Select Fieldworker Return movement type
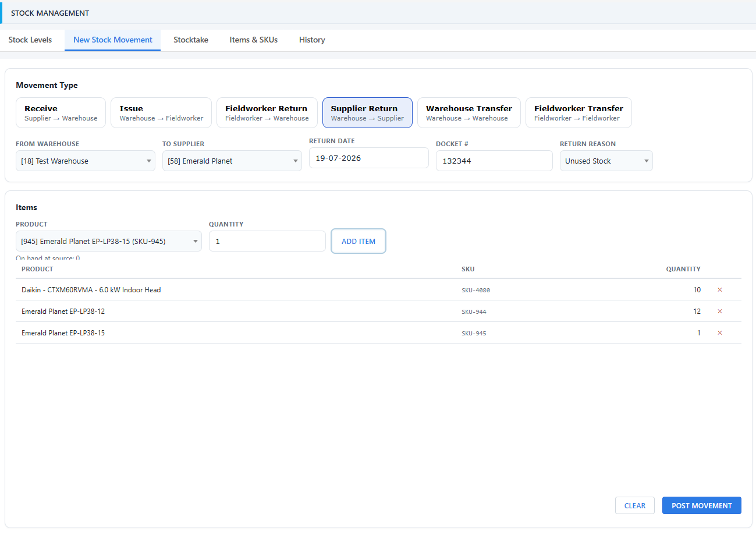Image resolution: width=756 pixels, height=538 pixels. tap(267, 112)
